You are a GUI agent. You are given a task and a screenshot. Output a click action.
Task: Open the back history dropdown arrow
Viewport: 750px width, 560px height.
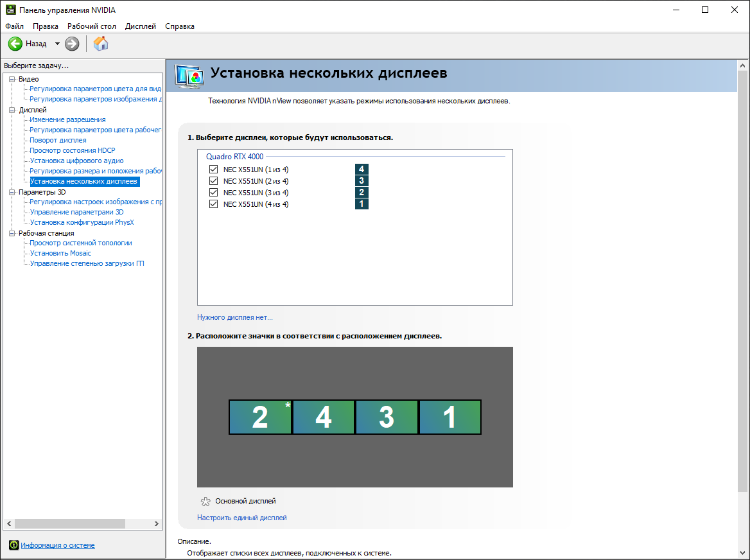[57, 44]
